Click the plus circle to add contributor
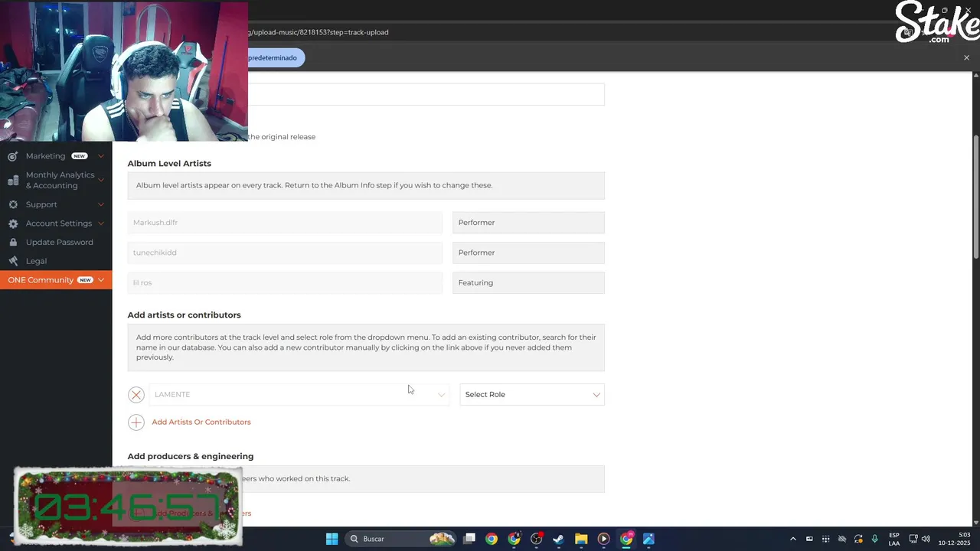 136,422
